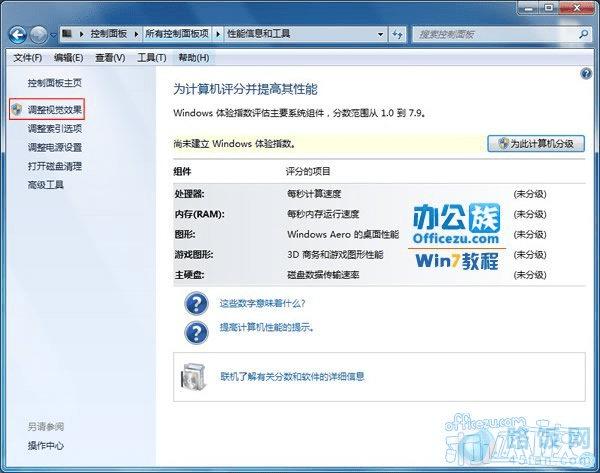Image resolution: width=600 pixels, height=473 pixels.
Task: Click the Forward navigation arrow button
Action: click(38, 35)
